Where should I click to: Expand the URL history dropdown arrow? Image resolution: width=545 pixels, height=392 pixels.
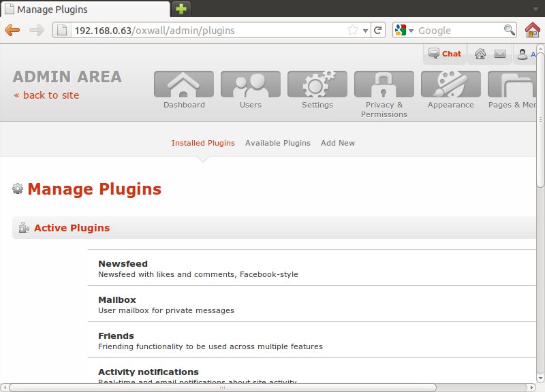365,31
